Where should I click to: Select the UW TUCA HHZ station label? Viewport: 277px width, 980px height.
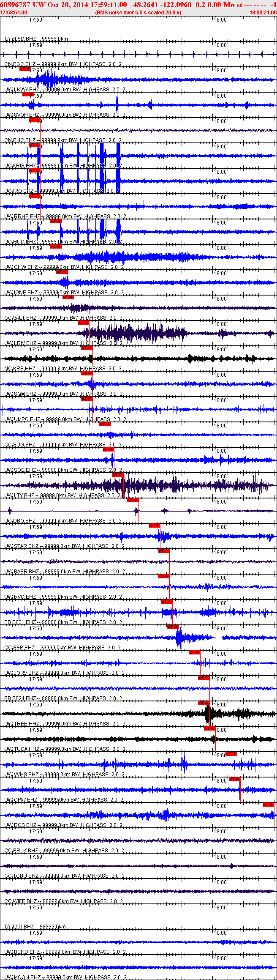tap(64, 749)
